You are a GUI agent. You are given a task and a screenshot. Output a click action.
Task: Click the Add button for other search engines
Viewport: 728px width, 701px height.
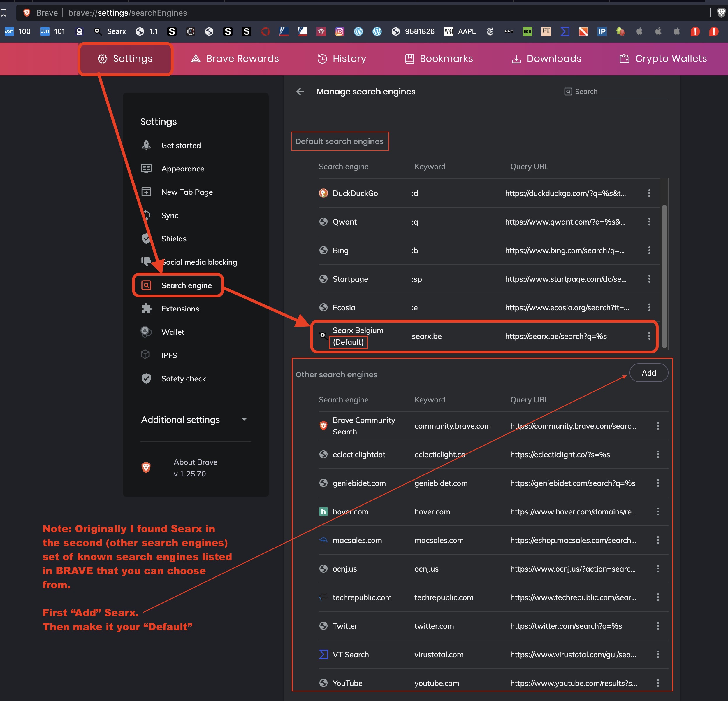click(648, 373)
